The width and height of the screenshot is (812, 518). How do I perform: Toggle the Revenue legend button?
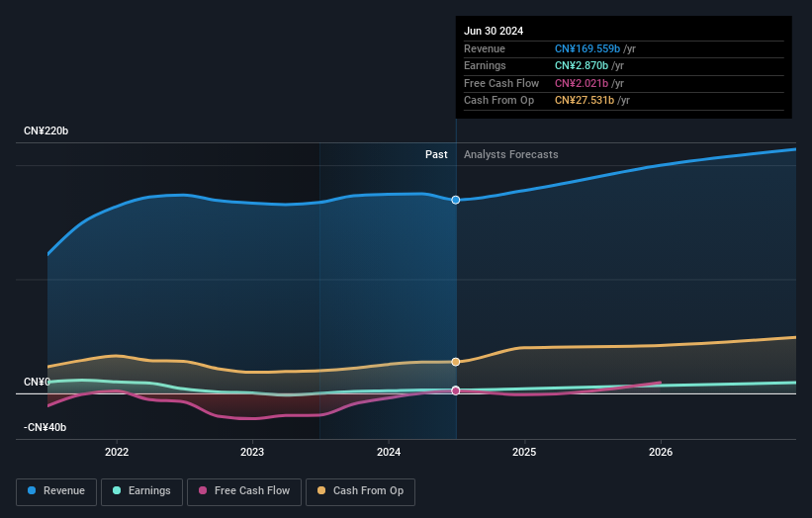point(56,491)
